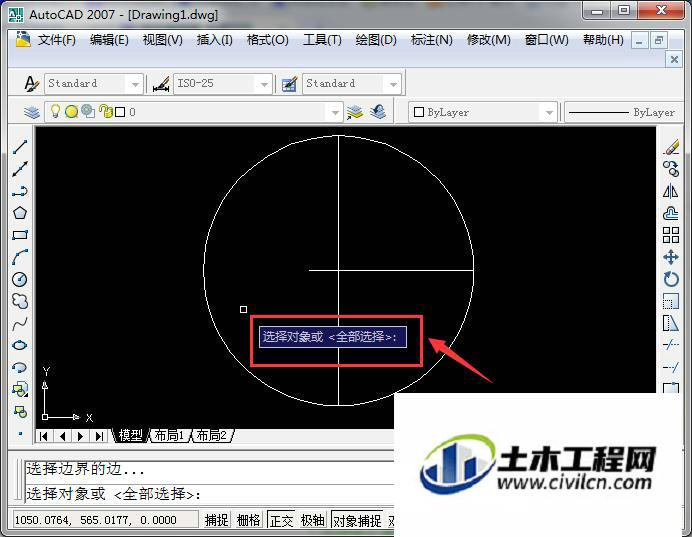Select the Mirror tool

[671, 191]
